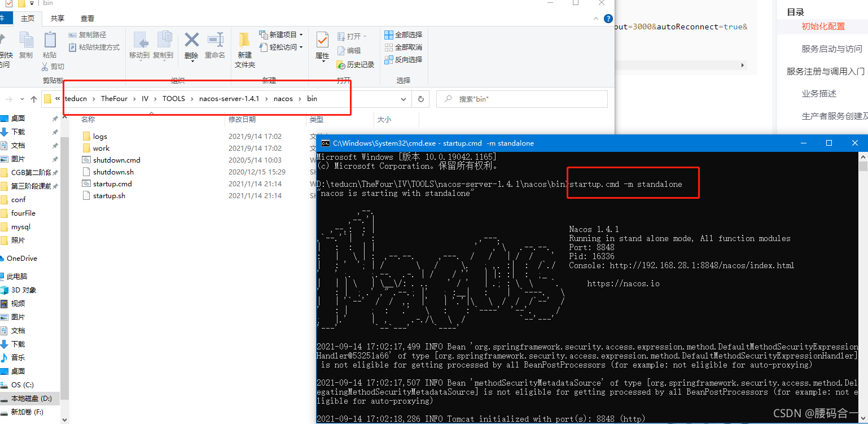Image resolution: width=868 pixels, height=424 pixels.
Task: Click the Copy icon in ribbon
Action: tap(26, 45)
